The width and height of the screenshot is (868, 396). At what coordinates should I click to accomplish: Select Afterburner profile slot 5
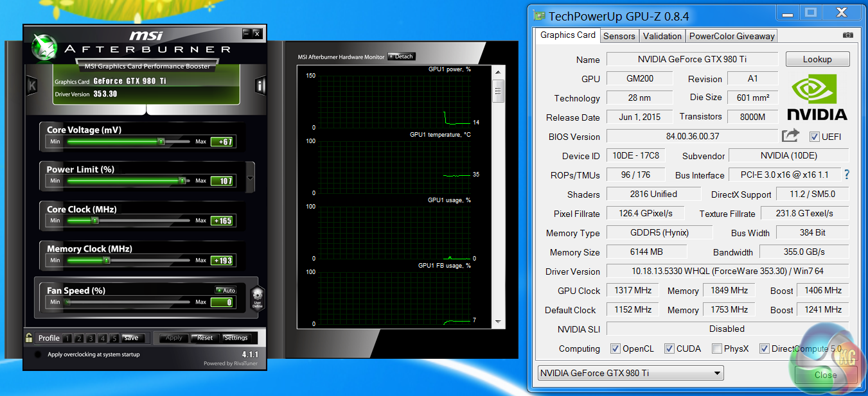click(114, 338)
